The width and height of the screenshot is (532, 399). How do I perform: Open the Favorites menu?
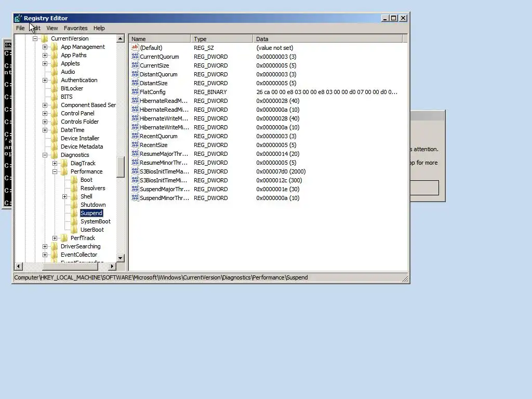click(76, 28)
